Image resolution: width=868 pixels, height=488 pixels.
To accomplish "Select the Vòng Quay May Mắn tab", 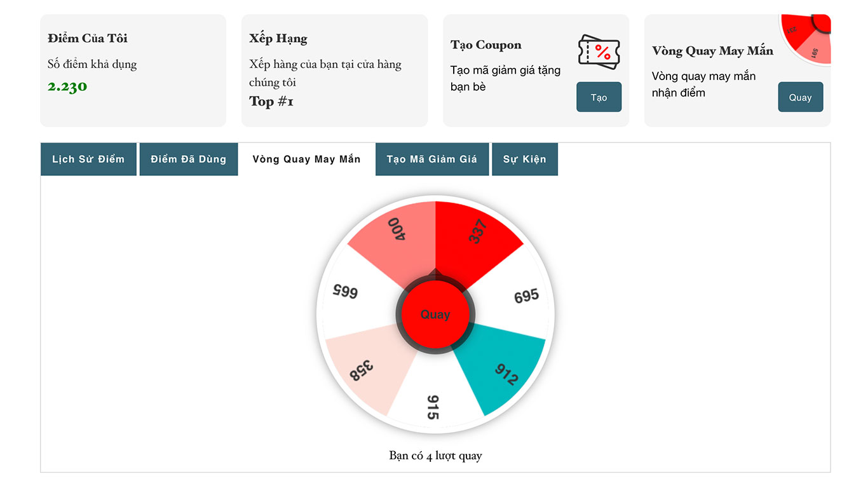I will point(307,159).
